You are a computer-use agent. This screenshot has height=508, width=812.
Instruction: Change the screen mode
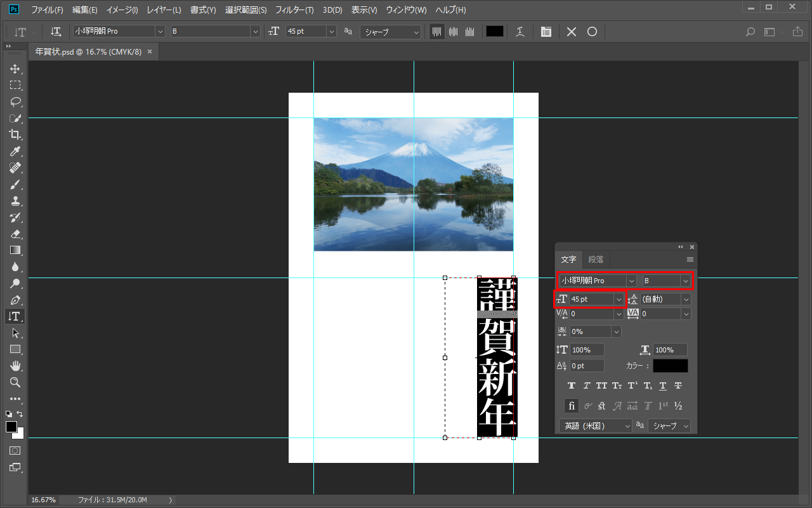coord(15,467)
